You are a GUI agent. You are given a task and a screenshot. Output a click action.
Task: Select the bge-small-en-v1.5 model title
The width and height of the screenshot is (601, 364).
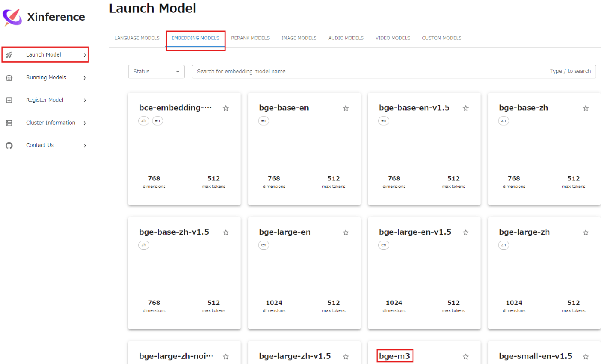[x=536, y=356]
